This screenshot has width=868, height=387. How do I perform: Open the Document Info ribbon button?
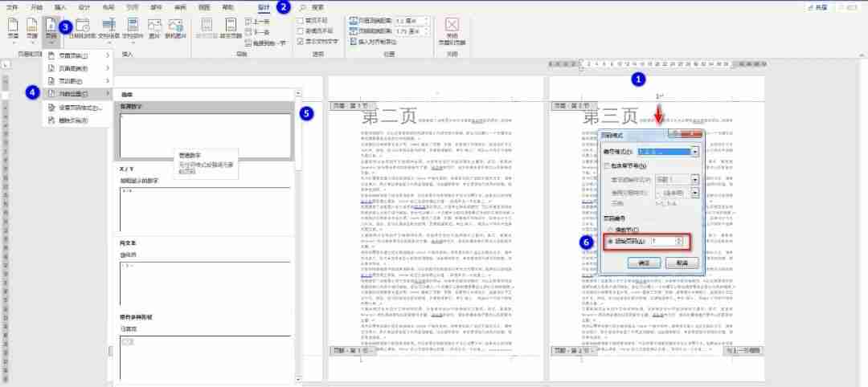pos(109,29)
